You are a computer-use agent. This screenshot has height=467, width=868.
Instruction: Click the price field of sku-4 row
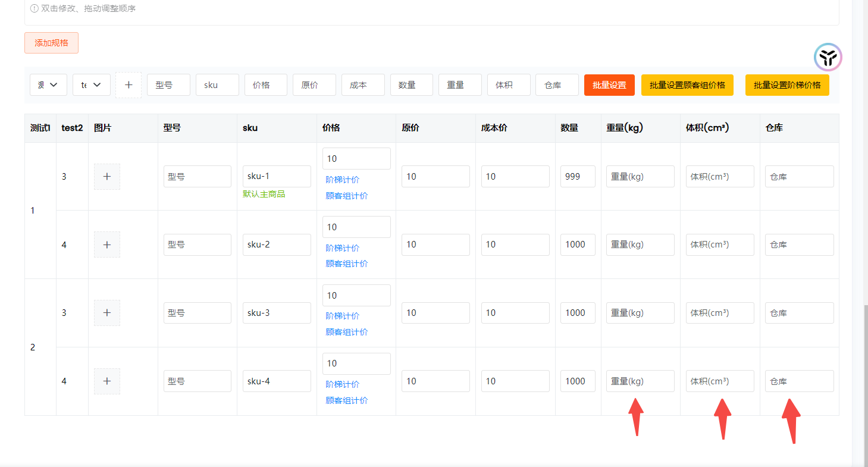point(356,363)
